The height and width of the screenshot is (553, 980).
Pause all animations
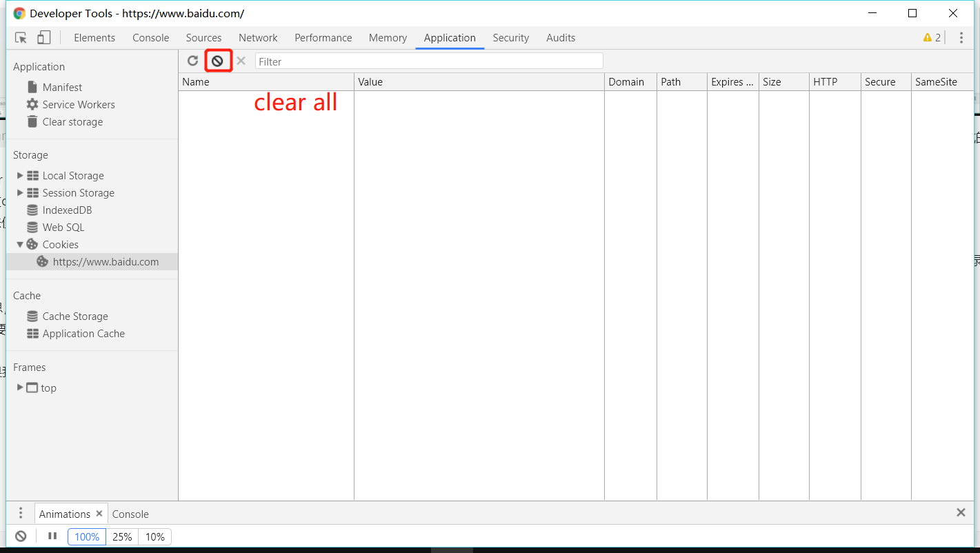(52, 536)
